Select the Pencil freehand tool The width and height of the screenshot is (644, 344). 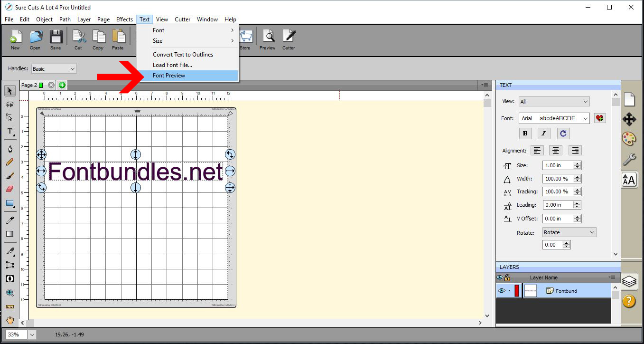[x=9, y=162]
